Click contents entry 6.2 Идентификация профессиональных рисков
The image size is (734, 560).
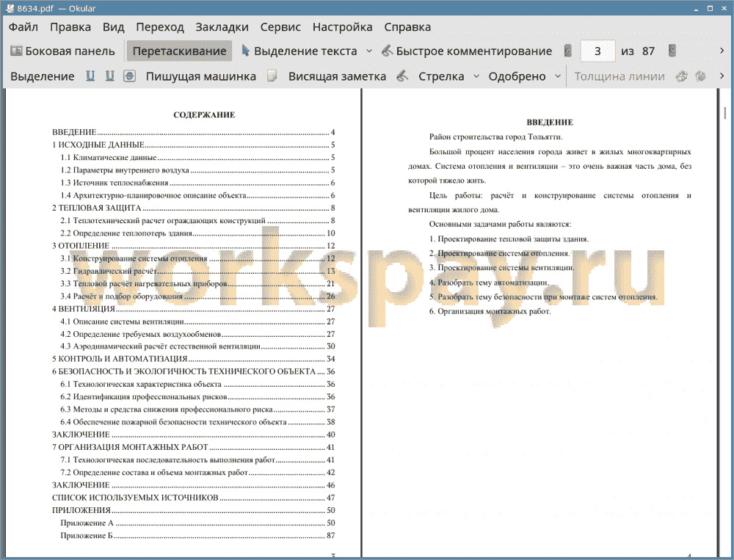(x=197, y=397)
